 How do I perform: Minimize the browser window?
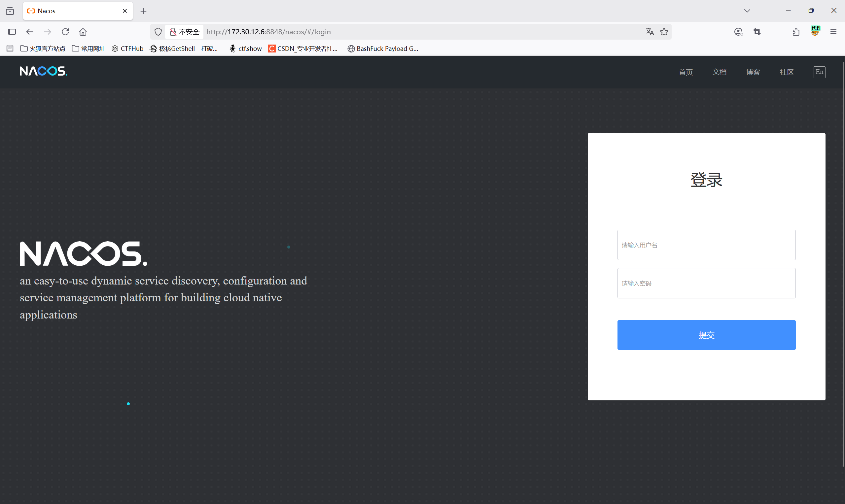pyautogui.click(x=788, y=11)
